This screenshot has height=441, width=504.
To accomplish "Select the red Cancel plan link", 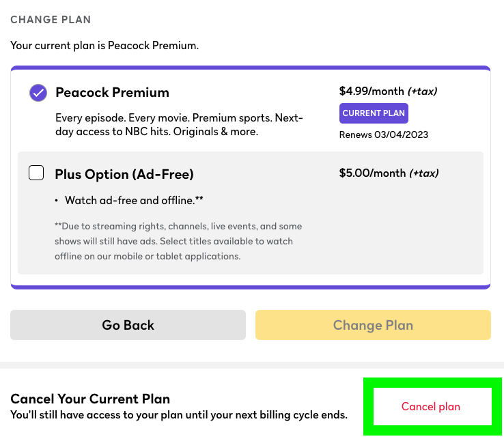I will pyautogui.click(x=431, y=407).
